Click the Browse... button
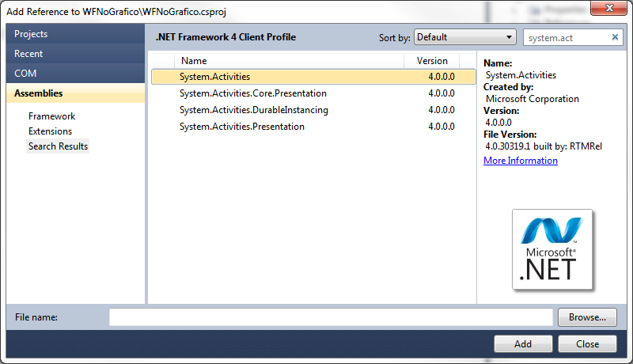The height and width of the screenshot is (364, 633). pyautogui.click(x=587, y=317)
